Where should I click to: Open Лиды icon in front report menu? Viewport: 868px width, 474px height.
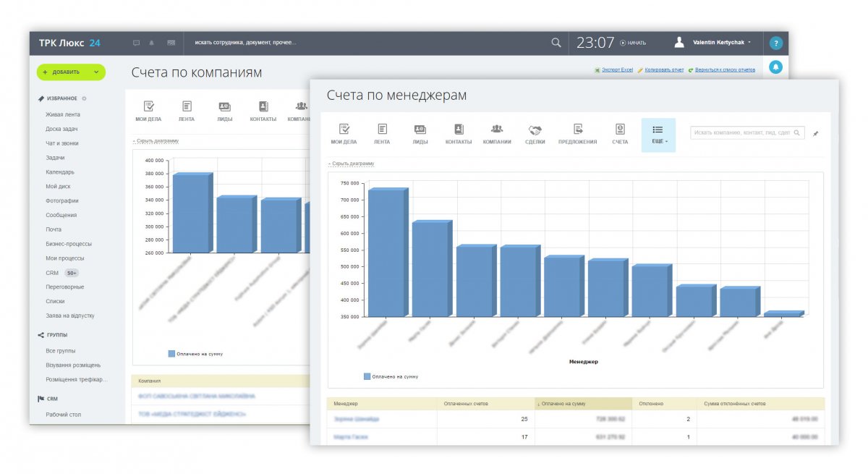coord(420,135)
